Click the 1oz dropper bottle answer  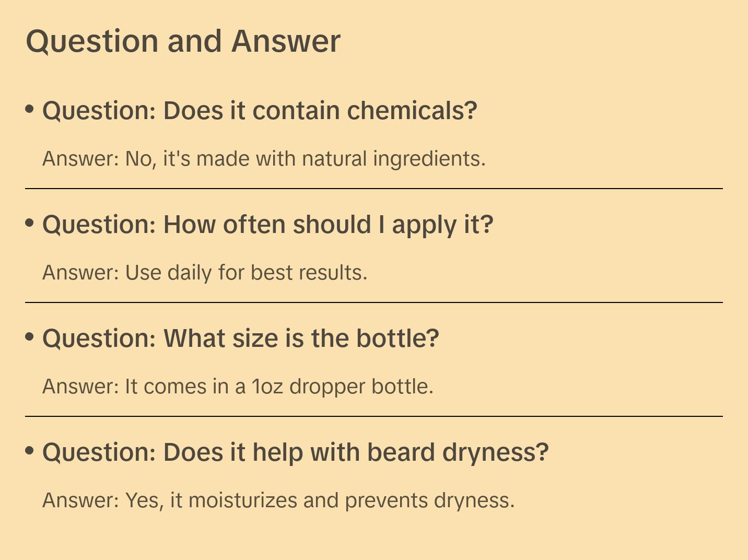238,387
